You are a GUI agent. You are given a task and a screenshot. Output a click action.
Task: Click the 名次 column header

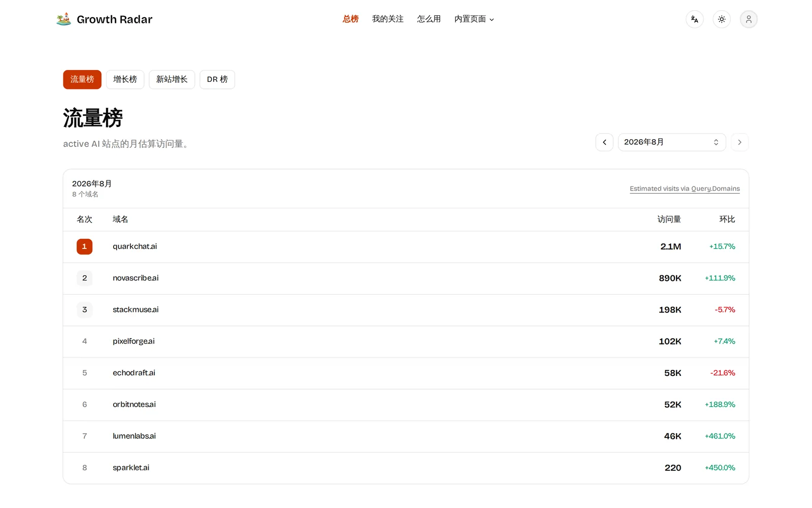point(85,219)
